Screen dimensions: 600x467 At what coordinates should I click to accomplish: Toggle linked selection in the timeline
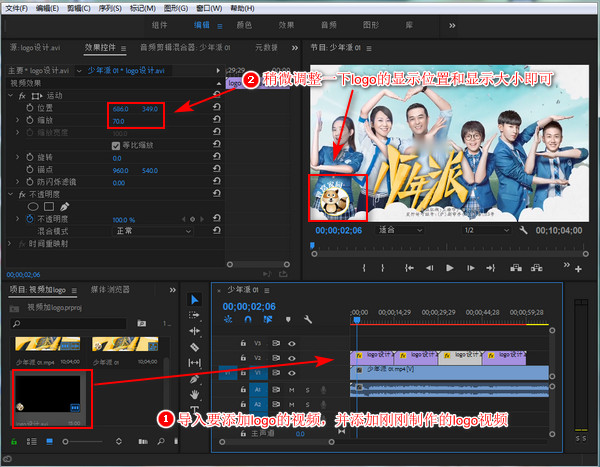point(268,319)
